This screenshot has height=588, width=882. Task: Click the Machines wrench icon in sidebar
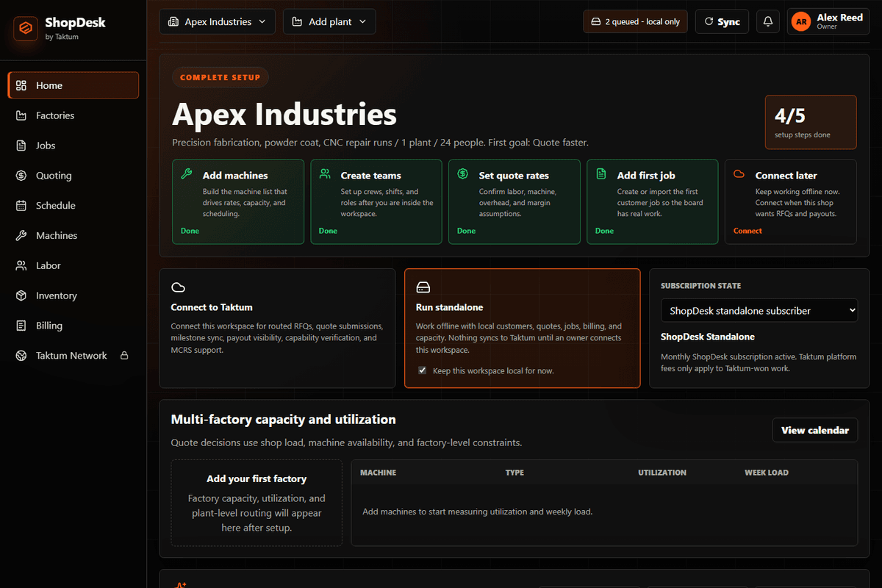tap(21, 235)
